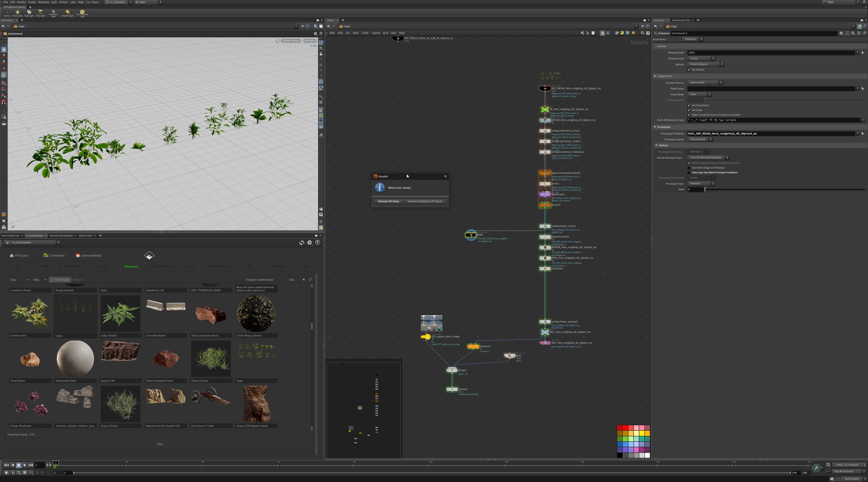This screenshot has height=482, width=868.
Task: Open the Method Point Instancer dropdown
Action: coord(706,64)
